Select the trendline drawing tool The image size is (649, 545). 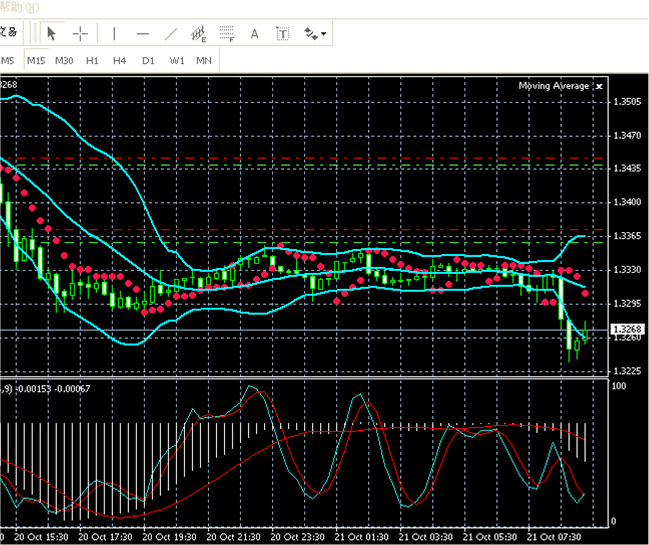point(171,34)
